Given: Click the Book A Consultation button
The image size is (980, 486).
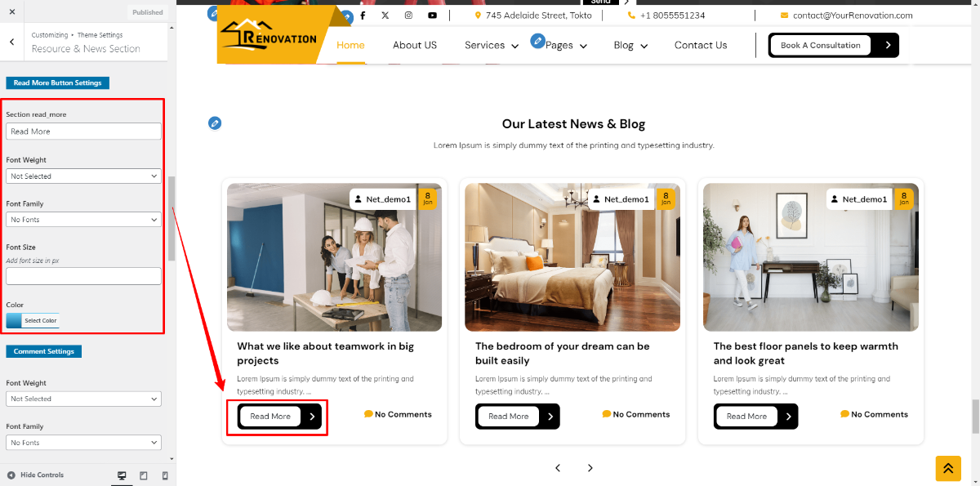Looking at the screenshot, I should (820, 46).
